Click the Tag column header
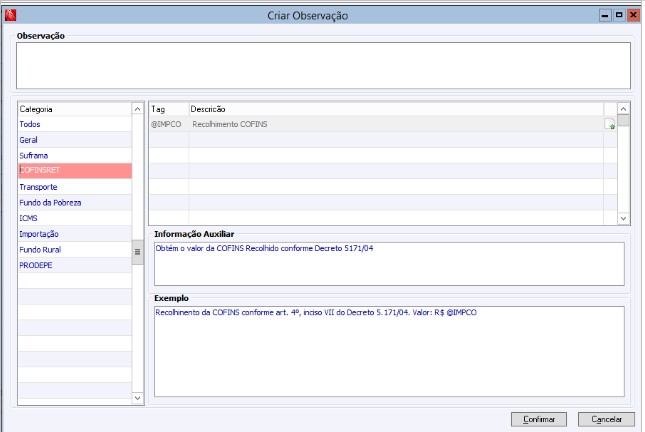645x432 pixels. point(169,109)
